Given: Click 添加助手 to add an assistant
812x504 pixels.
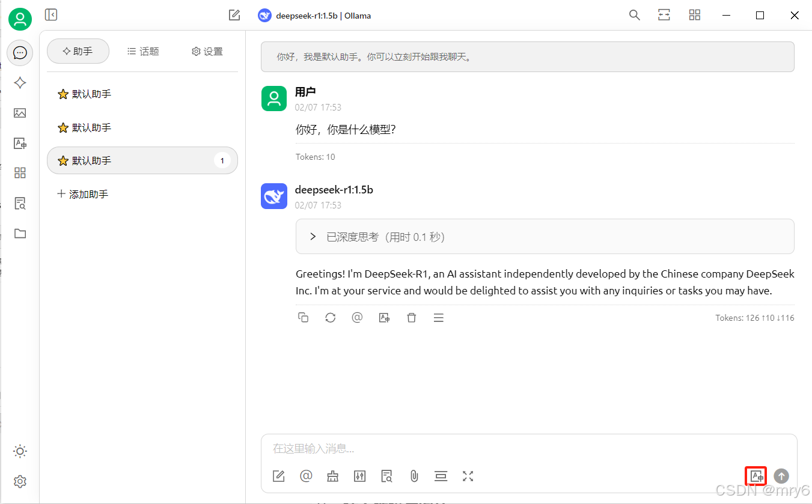Looking at the screenshot, I should (83, 194).
